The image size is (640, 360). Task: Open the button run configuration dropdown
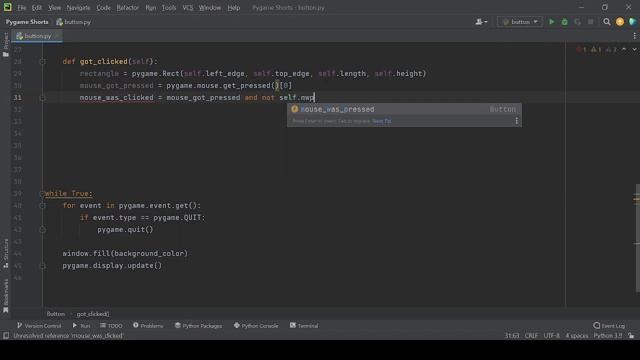pyautogui.click(x=520, y=22)
